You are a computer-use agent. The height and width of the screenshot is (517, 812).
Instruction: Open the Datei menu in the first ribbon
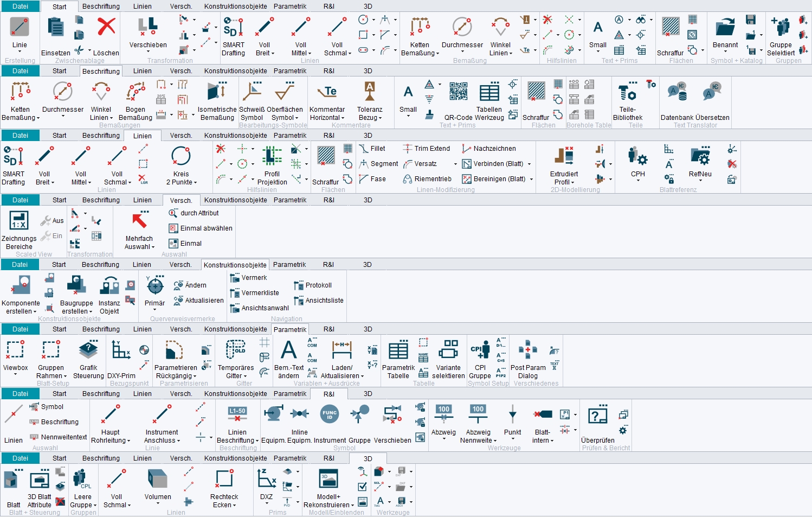(20, 7)
